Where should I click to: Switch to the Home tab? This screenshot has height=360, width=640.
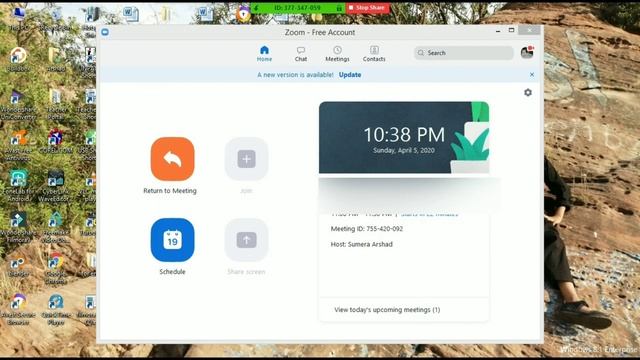(264, 53)
